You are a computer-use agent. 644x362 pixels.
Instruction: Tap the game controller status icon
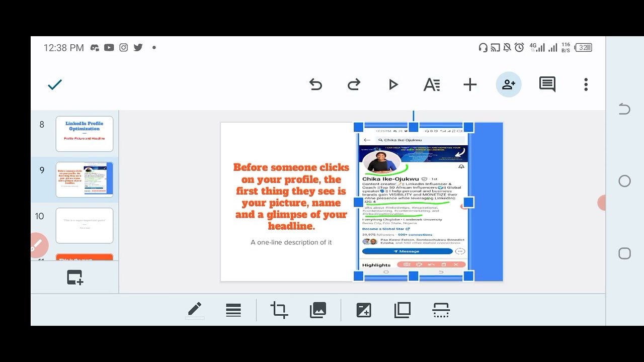pyautogui.click(x=95, y=48)
